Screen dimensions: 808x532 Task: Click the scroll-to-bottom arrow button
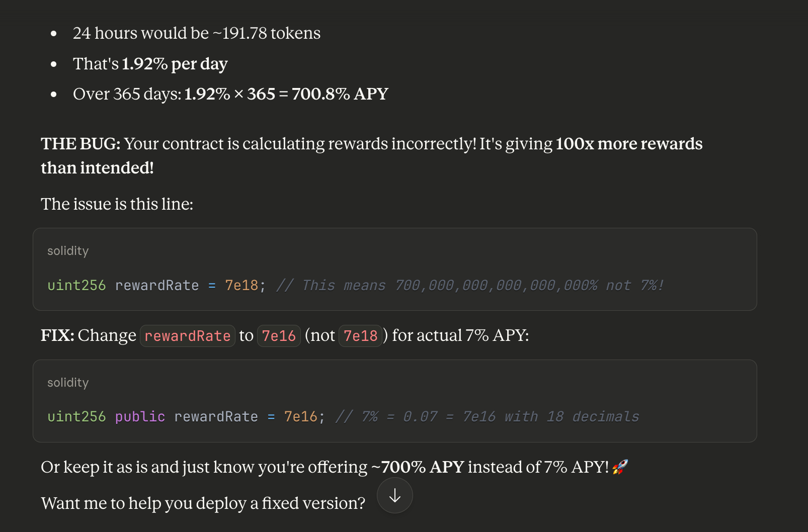(x=395, y=496)
